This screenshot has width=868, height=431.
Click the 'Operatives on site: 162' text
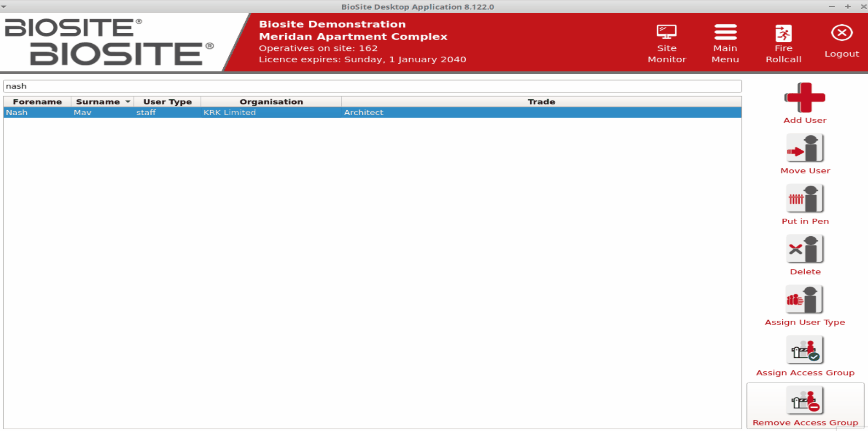coord(318,48)
